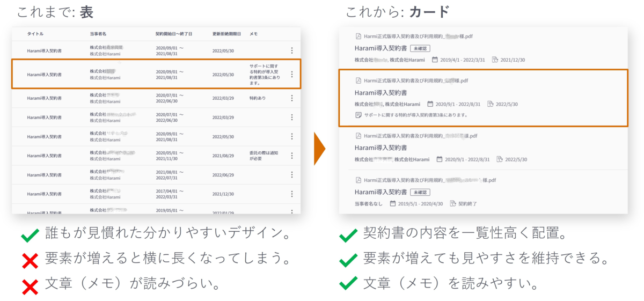Screen dimensions: 644x301
Task: Click the PDF file icon in the 契約終了 card
Action: tap(358, 180)
